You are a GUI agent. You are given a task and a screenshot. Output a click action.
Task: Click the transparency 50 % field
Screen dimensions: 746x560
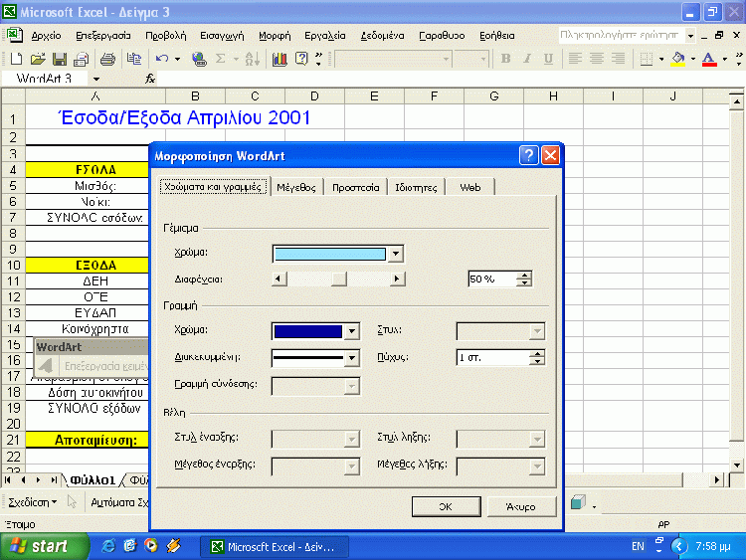coord(492,279)
